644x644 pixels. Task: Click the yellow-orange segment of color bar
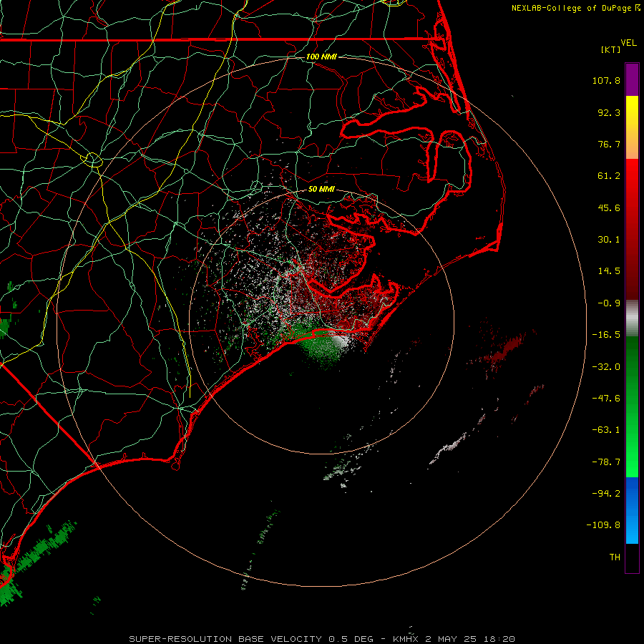[x=632, y=127]
